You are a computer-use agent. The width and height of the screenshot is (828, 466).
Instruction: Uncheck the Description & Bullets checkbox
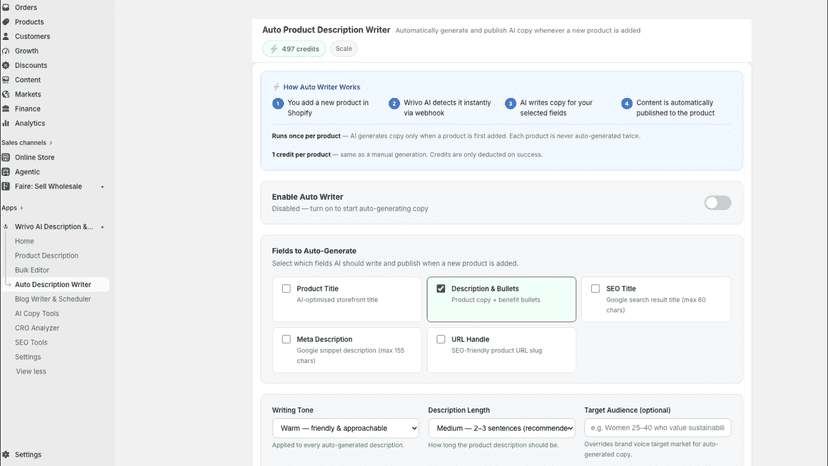coord(441,288)
